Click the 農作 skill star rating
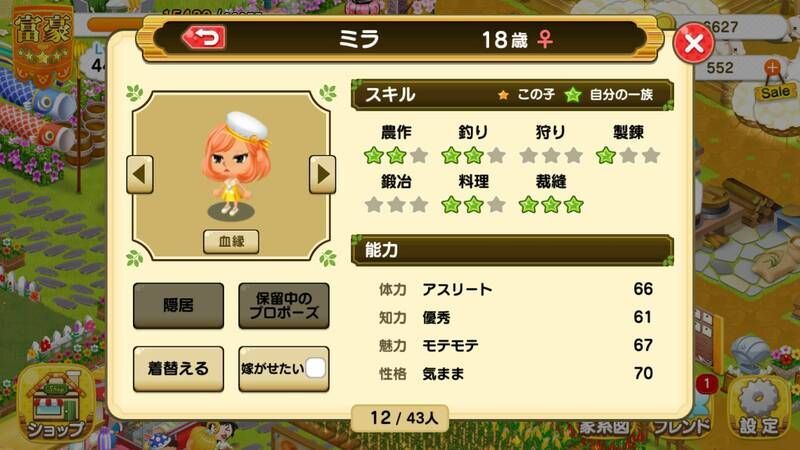 click(x=396, y=156)
